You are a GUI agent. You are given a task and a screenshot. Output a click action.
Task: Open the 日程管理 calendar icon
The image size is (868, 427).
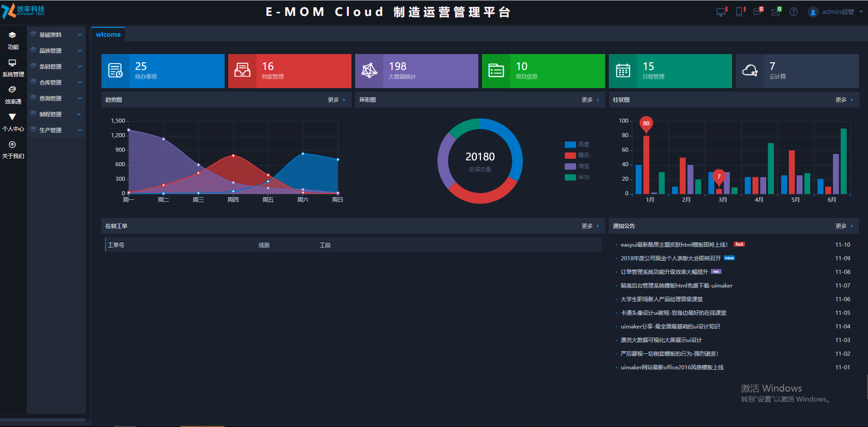pyautogui.click(x=623, y=71)
